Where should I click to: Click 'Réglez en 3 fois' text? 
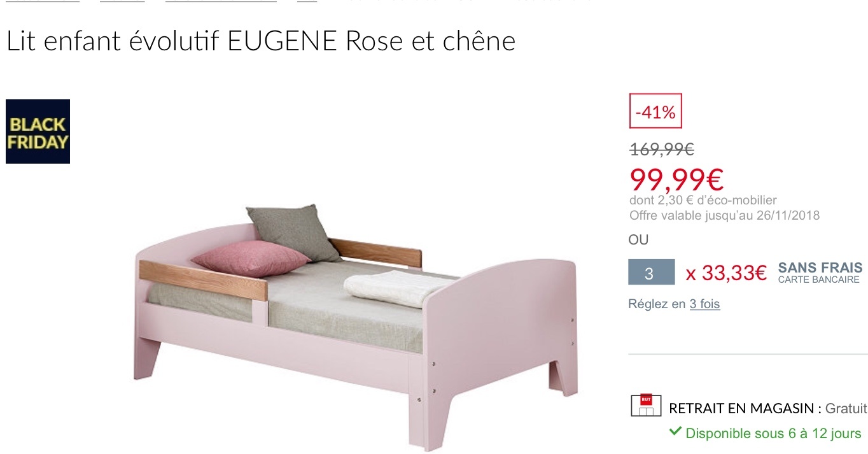pos(674,304)
